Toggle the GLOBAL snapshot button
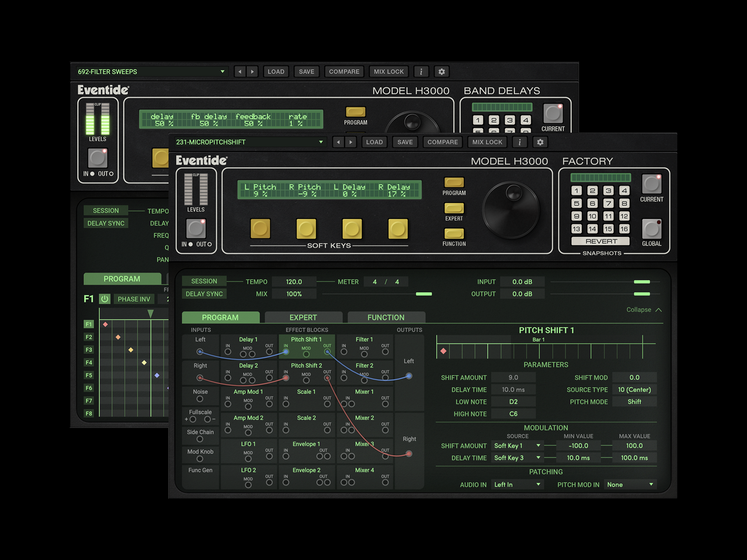Viewport: 747px width, 560px height. pyautogui.click(x=651, y=229)
